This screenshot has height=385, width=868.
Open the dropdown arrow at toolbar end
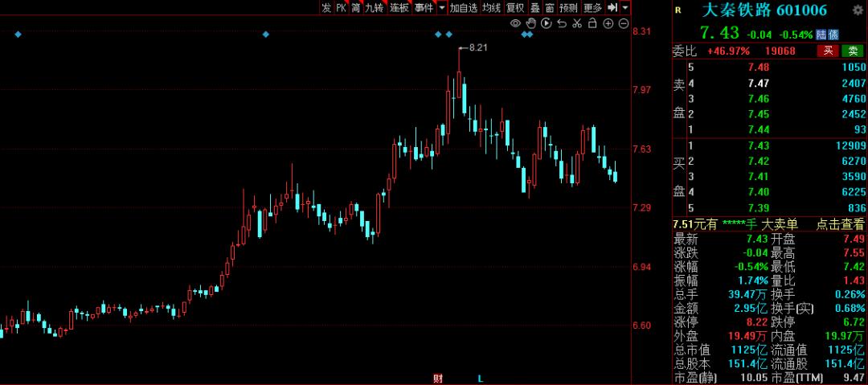pyautogui.click(x=625, y=7)
